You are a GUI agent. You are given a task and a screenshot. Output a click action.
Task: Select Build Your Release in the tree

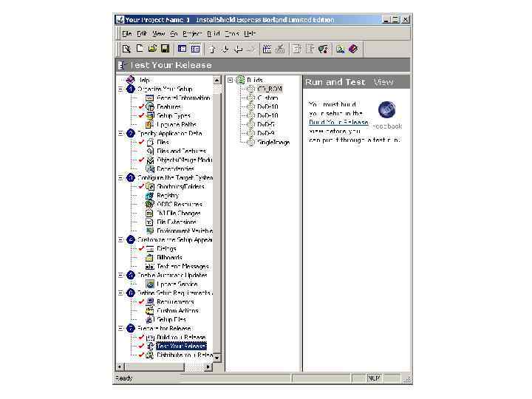181,337
